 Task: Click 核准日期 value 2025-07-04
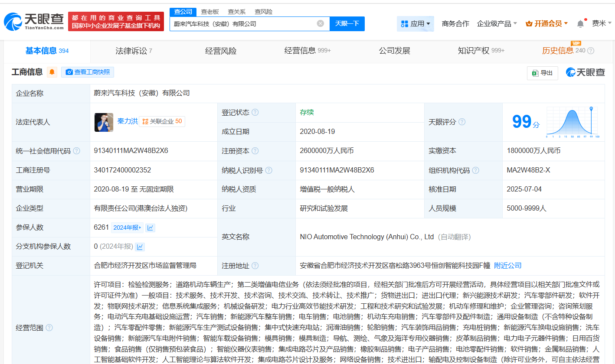pyautogui.click(x=524, y=189)
